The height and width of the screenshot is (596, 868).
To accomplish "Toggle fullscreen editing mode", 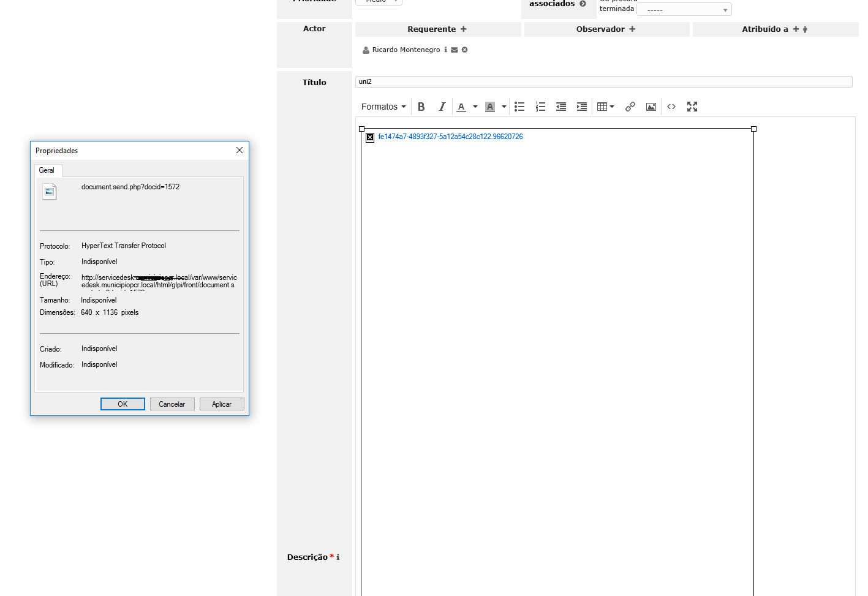I will tap(692, 106).
